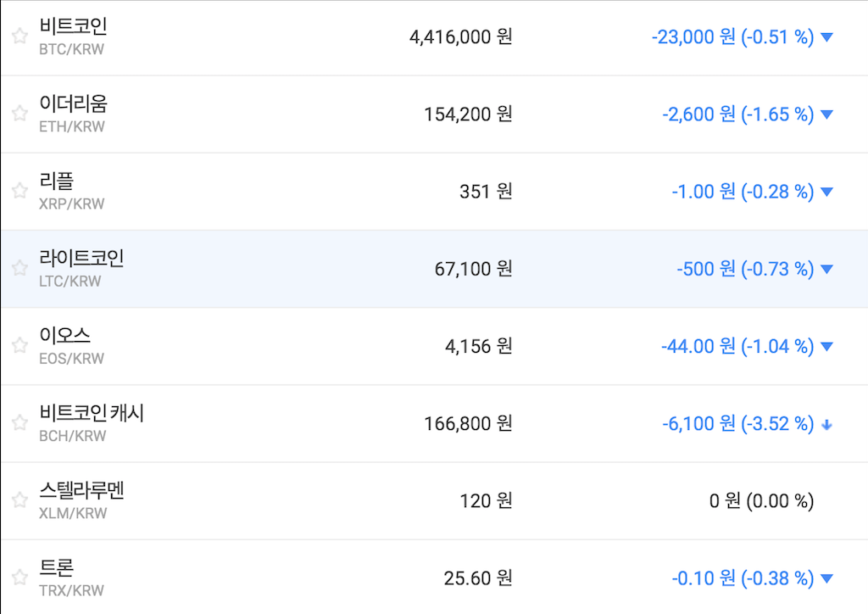Click the star icon for TRX/KRW
Viewport: 868px width, 614px height.
(19, 578)
